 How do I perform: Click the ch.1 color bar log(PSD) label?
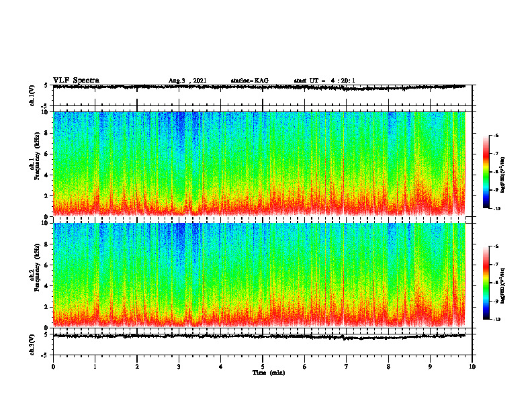point(503,175)
